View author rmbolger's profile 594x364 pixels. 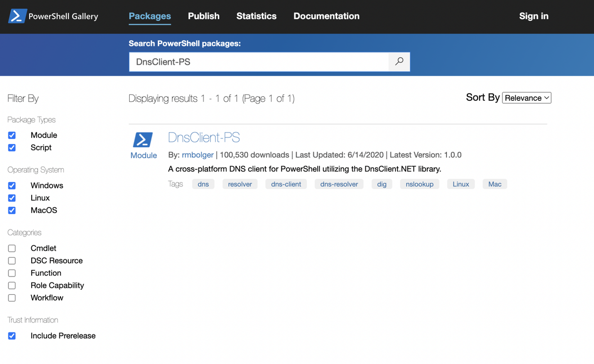[197, 155]
